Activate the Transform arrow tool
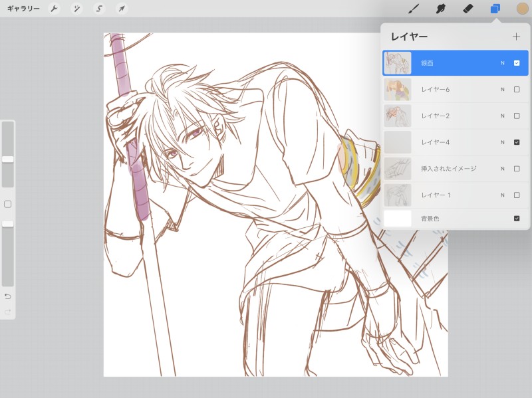The image size is (532, 398). (x=122, y=9)
